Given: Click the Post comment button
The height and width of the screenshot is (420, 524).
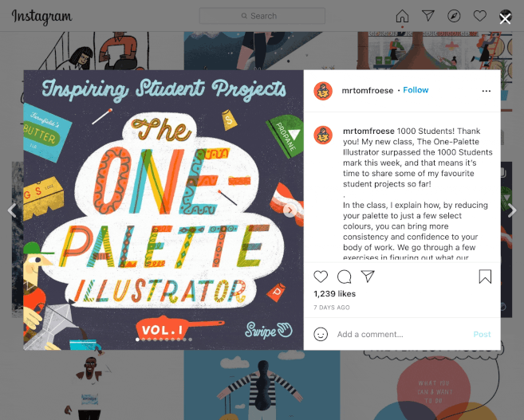Looking at the screenshot, I should click(x=482, y=334).
